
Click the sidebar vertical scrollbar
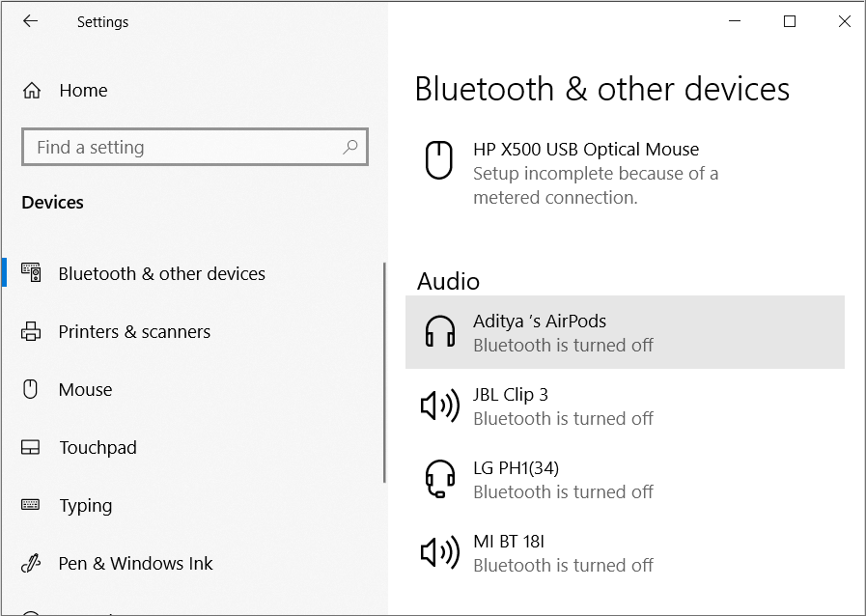click(384, 373)
